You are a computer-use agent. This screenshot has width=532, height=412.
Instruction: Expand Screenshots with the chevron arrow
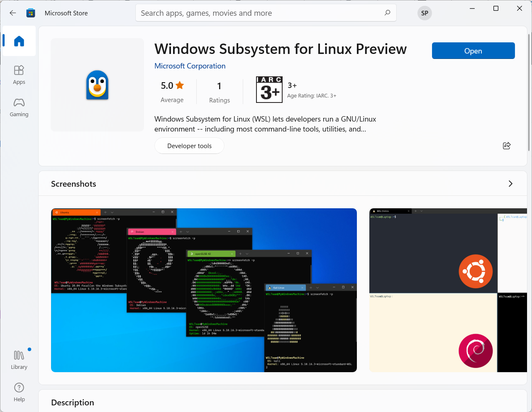510,184
